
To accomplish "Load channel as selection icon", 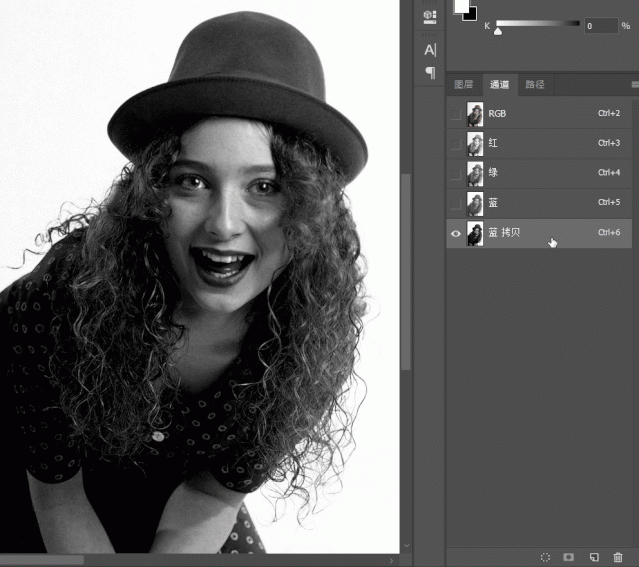I will (545, 556).
